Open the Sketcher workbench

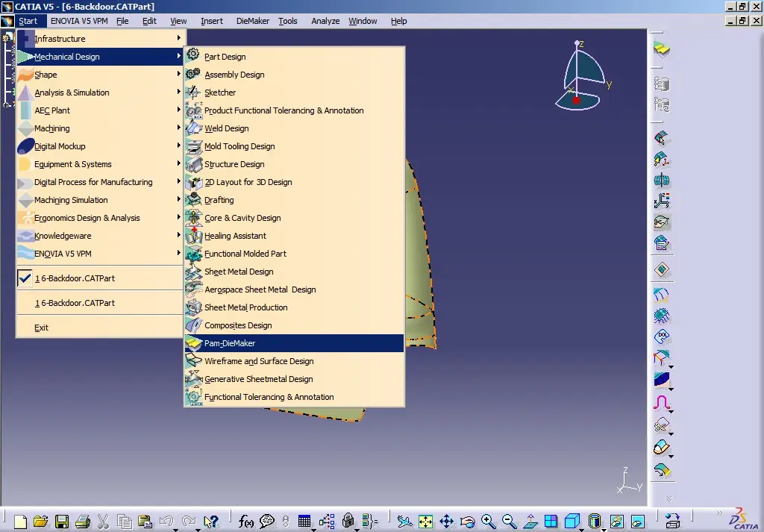(294, 93)
